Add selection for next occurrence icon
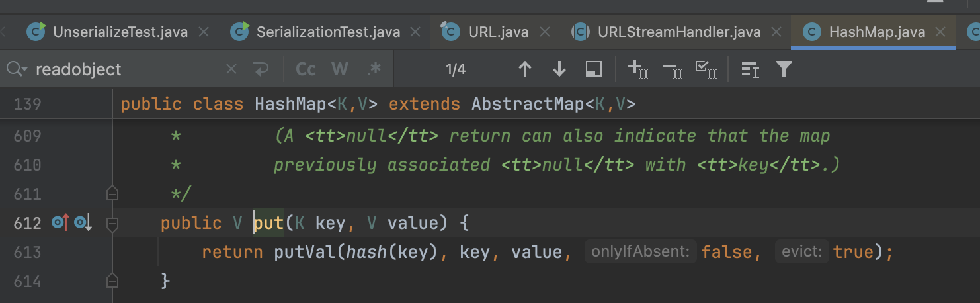The image size is (980, 303). 637,69
